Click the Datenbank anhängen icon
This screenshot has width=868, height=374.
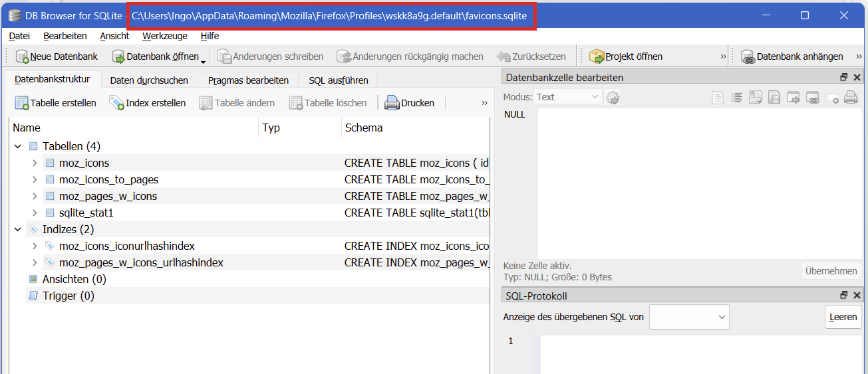748,57
